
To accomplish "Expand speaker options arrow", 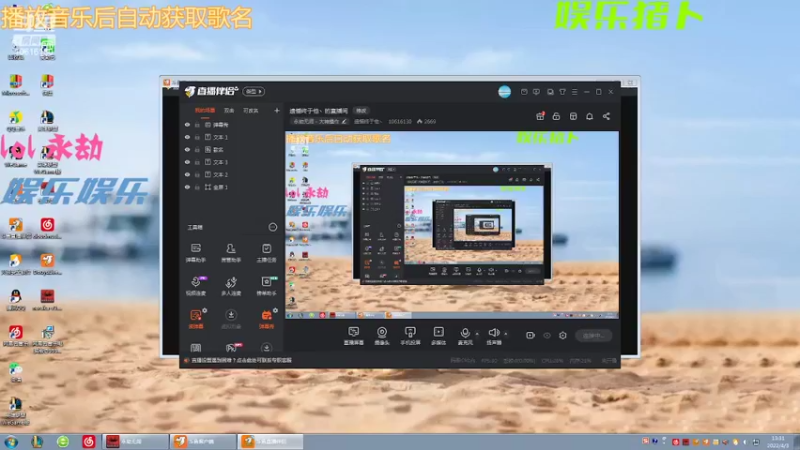I will point(506,334).
